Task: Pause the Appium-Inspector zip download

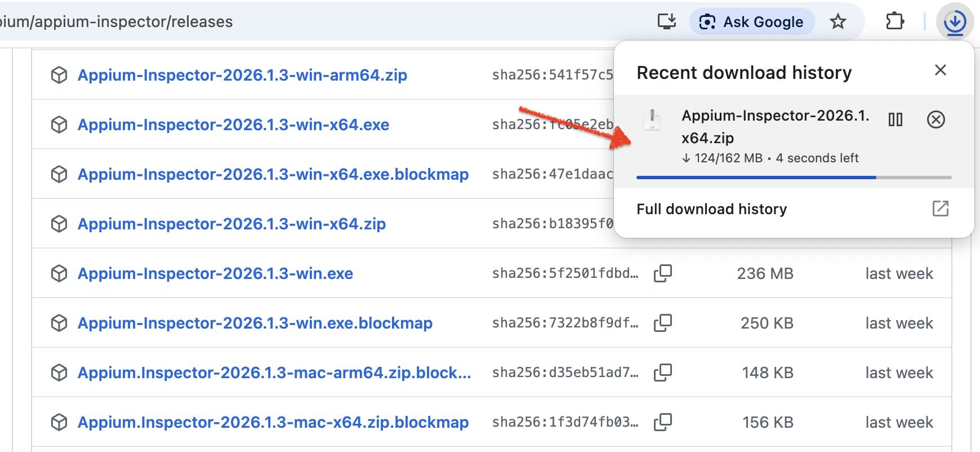Action: click(895, 119)
